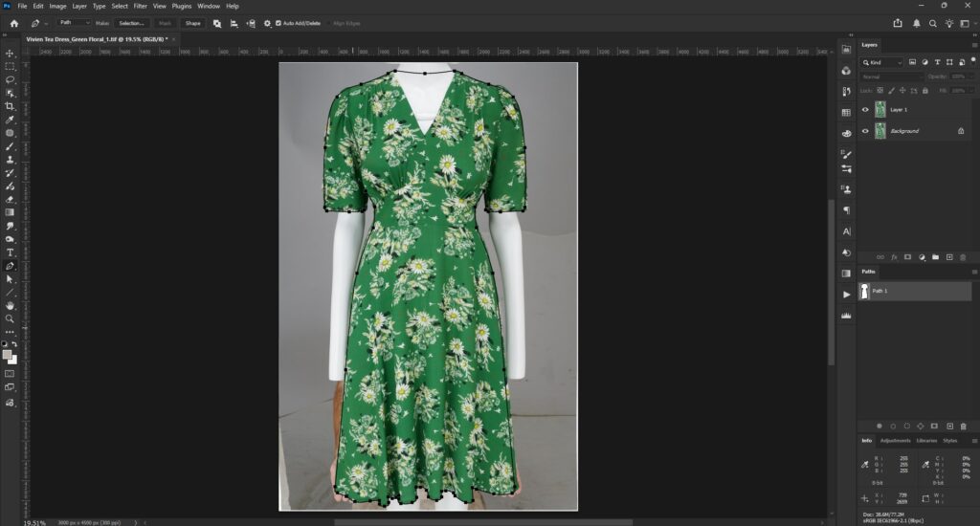Open the Normal blend mode dropdown
The width and height of the screenshot is (980, 526).
[x=892, y=77]
